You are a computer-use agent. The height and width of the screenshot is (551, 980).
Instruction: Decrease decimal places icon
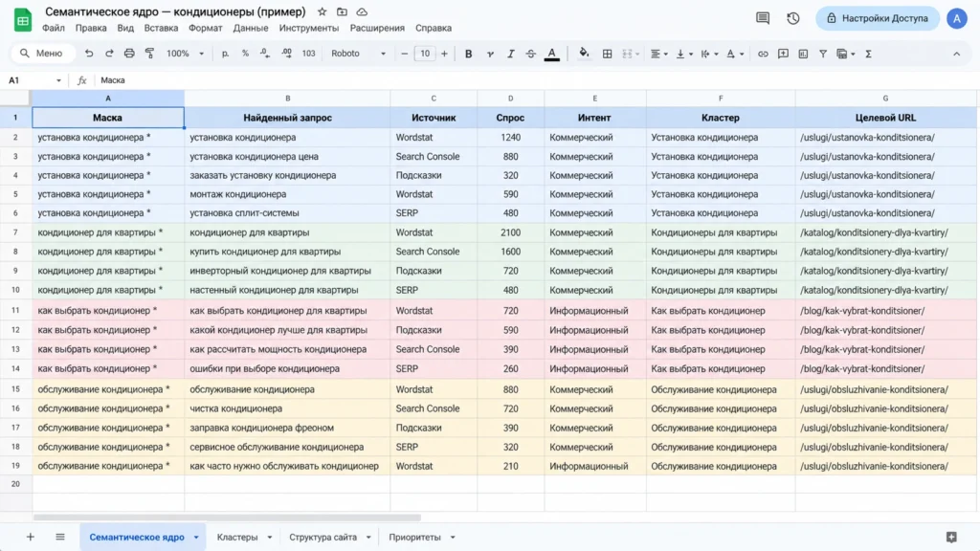click(265, 54)
